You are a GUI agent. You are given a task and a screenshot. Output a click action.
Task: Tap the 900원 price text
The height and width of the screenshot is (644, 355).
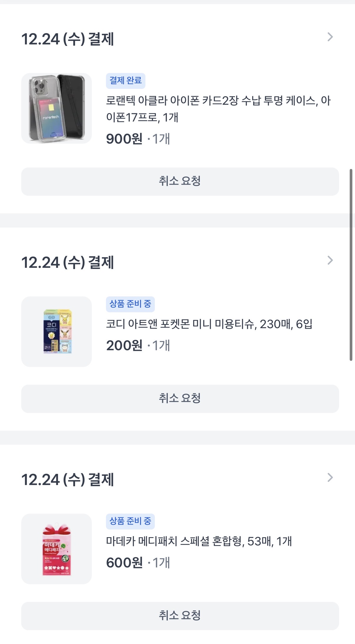124,139
